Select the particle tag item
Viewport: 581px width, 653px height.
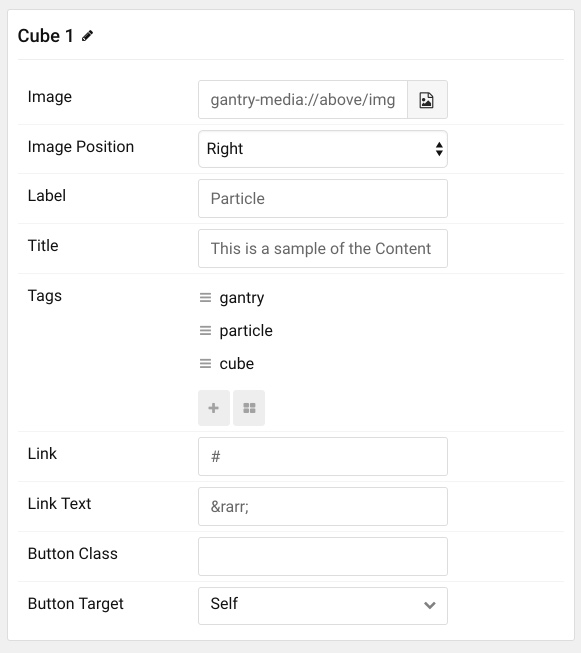click(x=246, y=331)
